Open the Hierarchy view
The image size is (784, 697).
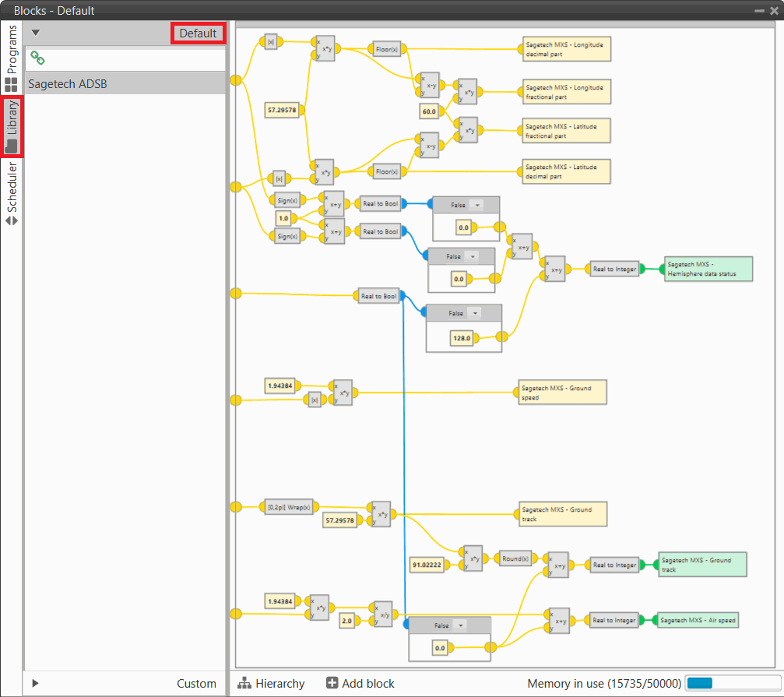[271, 683]
